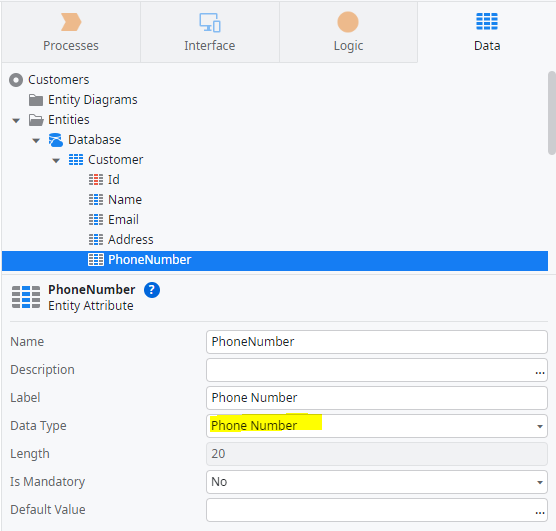Collapse the Entities folder
Screen dimensions: 556x531
tap(16, 121)
